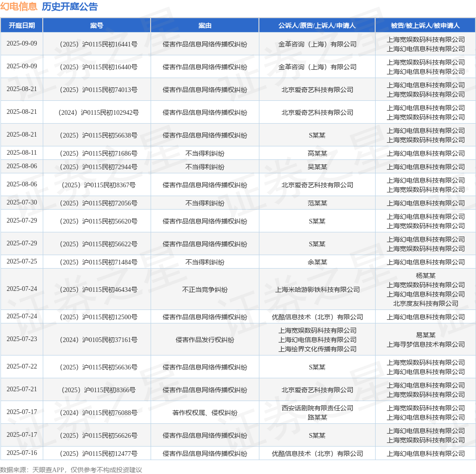Image resolution: width=476 pixels, height=474 pixels.
Task: Click defendant 上海寻梦信息技术有限公司
Action: click(x=426, y=344)
